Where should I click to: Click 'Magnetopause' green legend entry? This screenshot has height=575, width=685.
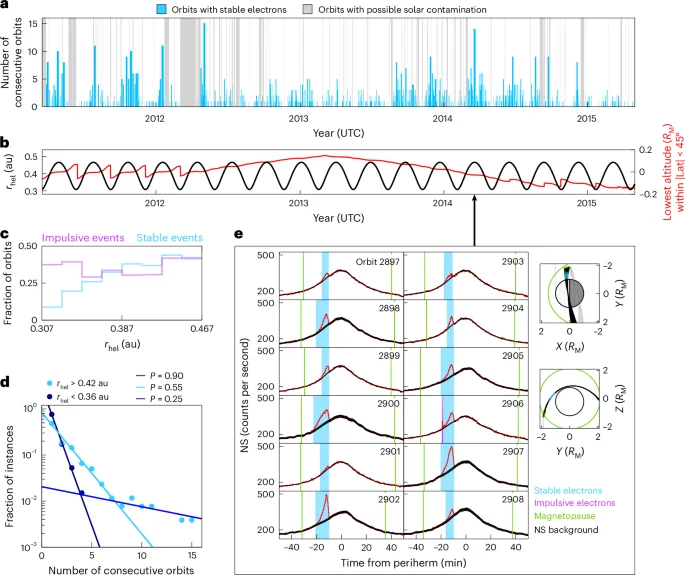[565, 516]
